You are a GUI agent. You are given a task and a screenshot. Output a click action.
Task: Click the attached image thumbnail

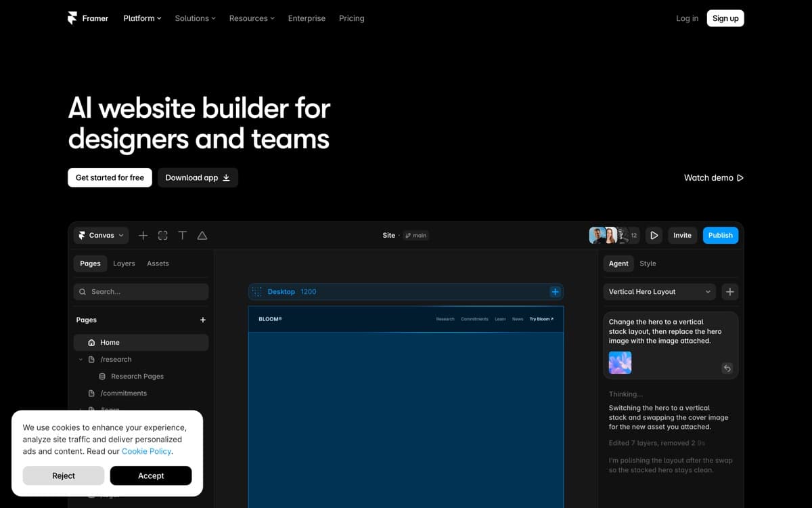620,362
